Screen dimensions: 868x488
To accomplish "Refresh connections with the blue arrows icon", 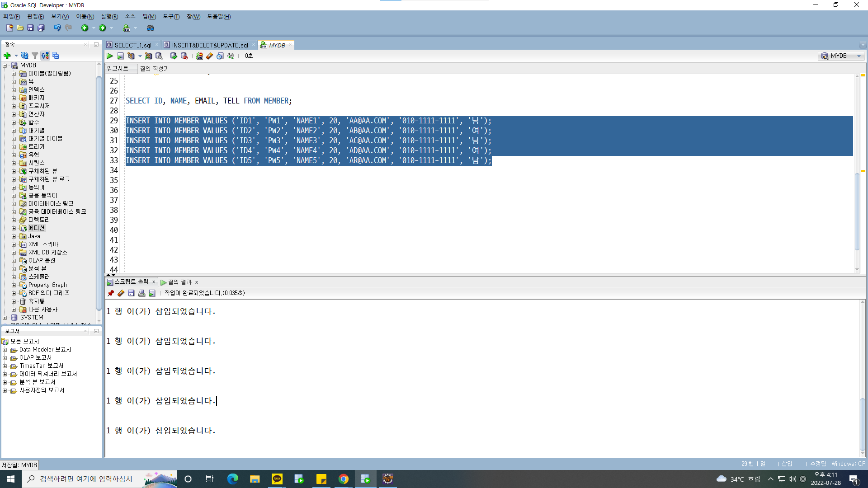I will pyautogui.click(x=25, y=56).
